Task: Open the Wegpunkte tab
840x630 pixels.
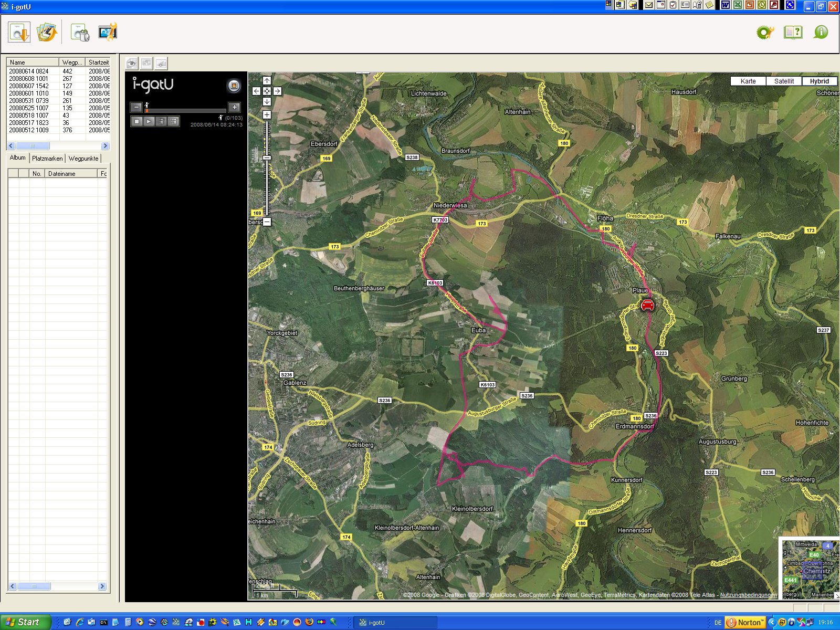Action: [83, 158]
